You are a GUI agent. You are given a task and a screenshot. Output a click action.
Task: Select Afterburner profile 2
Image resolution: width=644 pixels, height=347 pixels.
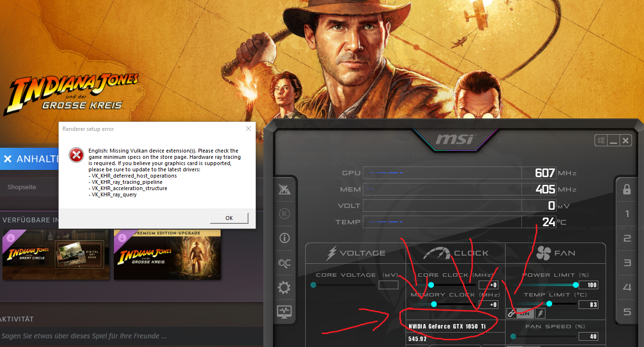point(627,238)
